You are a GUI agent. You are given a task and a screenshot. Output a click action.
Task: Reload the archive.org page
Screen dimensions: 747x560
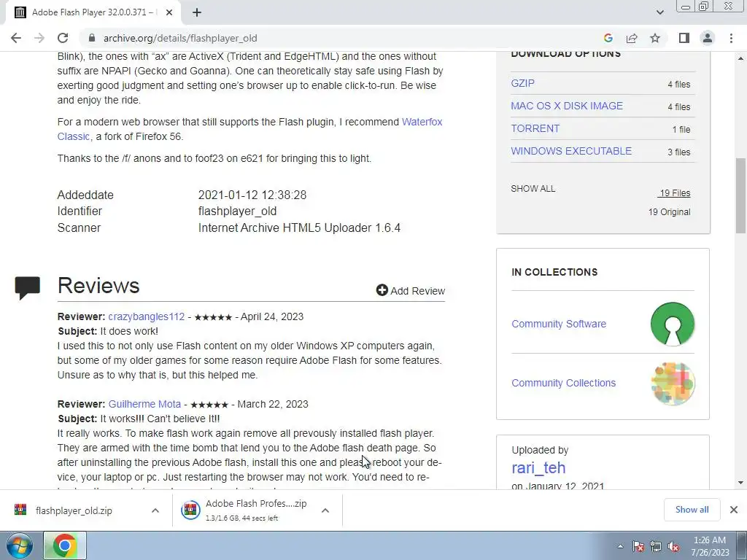(x=63, y=38)
